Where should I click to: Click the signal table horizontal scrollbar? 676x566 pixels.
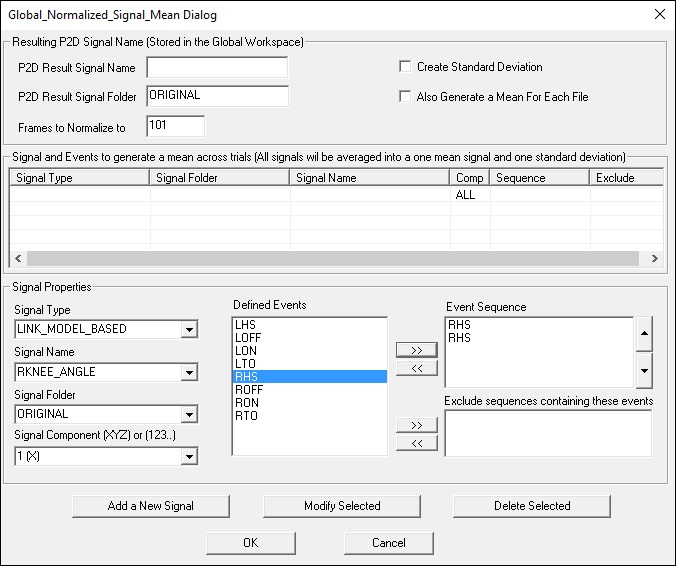pos(333,258)
